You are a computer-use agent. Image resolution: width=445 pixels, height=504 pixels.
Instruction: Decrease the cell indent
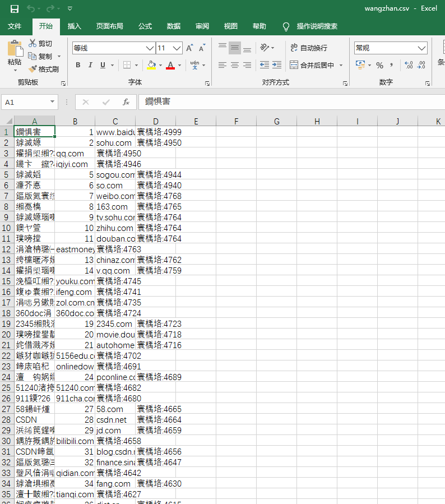pos(265,65)
